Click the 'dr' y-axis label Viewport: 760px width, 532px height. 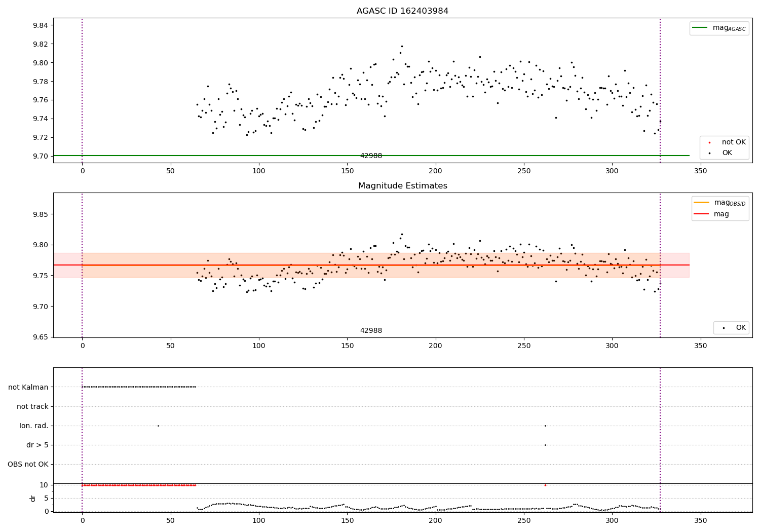[33, 498]
